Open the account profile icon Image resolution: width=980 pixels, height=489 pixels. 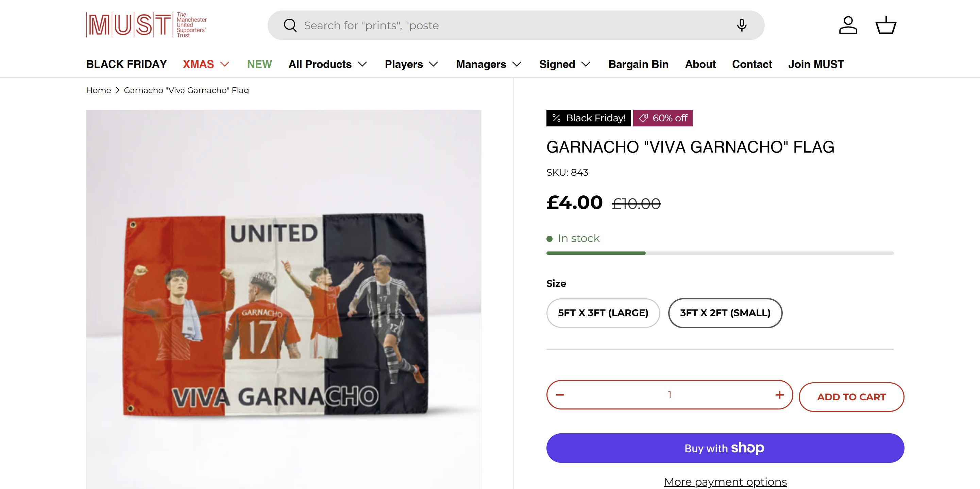click(x=848, y=25)
